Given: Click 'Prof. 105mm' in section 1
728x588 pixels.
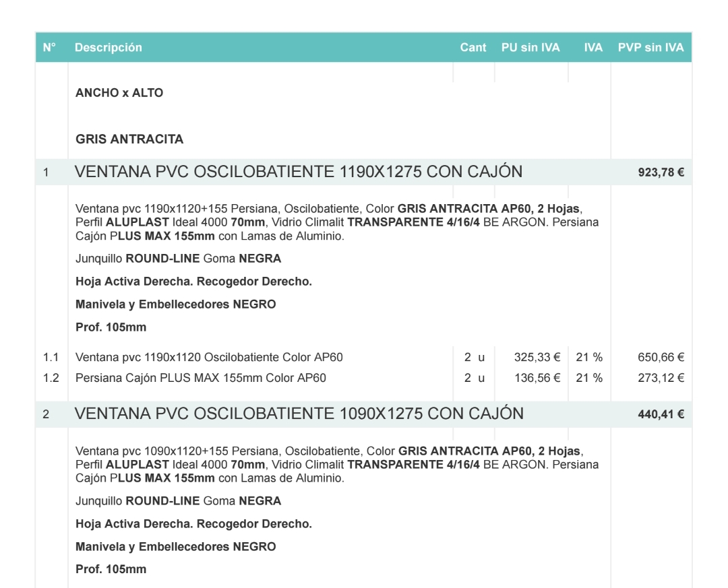Looking at the screenshot, I should pos(111,327).
